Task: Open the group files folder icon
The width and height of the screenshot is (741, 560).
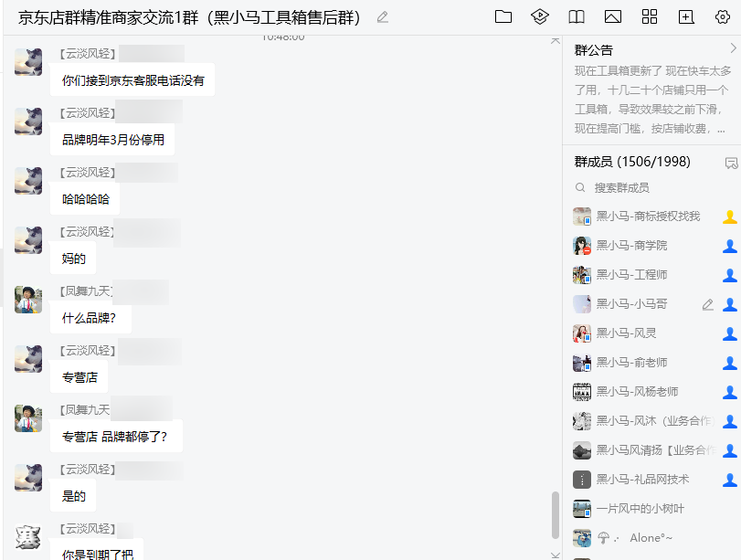Action: pyautogui.click(x=503, y=17)
